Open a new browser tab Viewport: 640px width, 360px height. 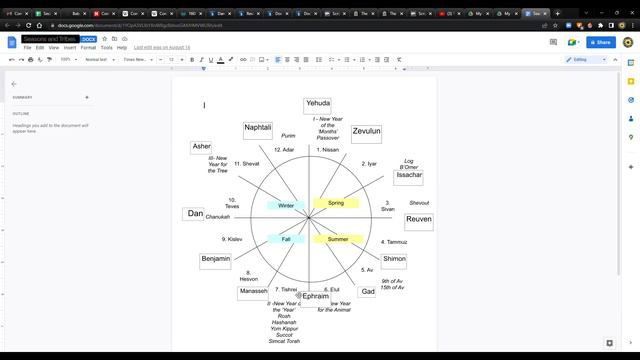[558, 13]
